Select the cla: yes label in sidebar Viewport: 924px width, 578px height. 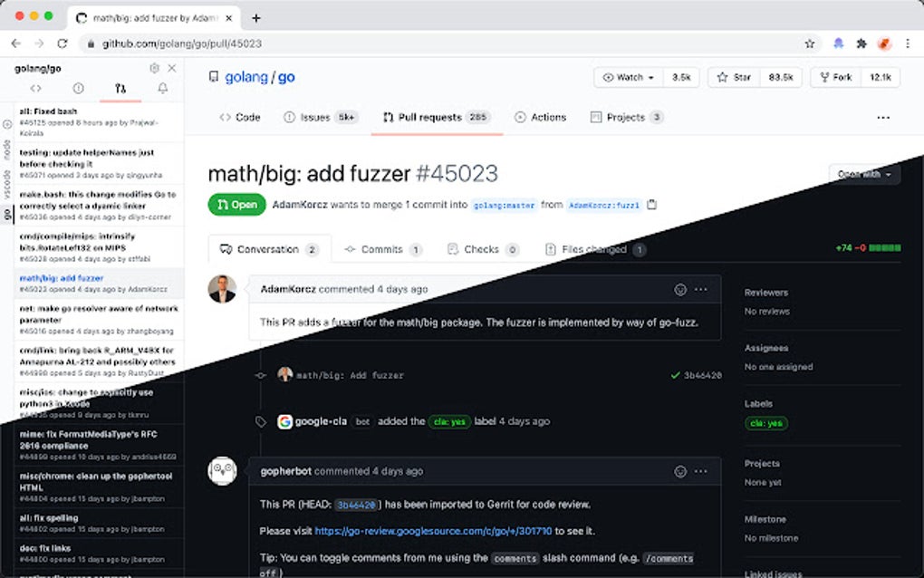pyautogui.click(x=766, y=423)
